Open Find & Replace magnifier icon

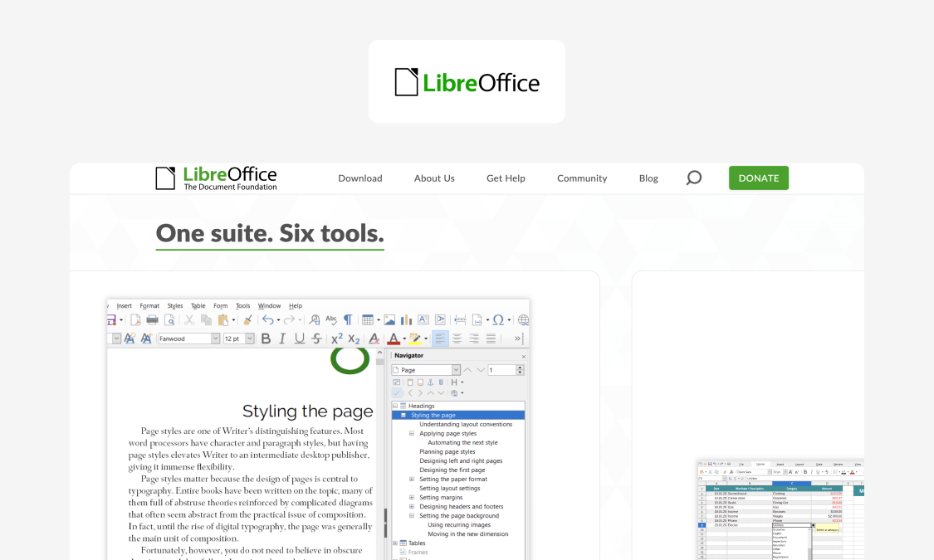point(315,319)
